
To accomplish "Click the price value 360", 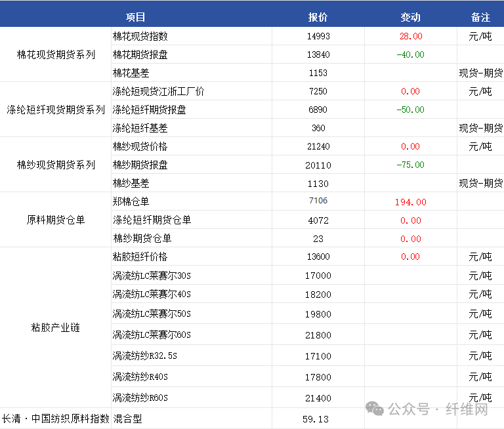I will [x=318, y=128].
